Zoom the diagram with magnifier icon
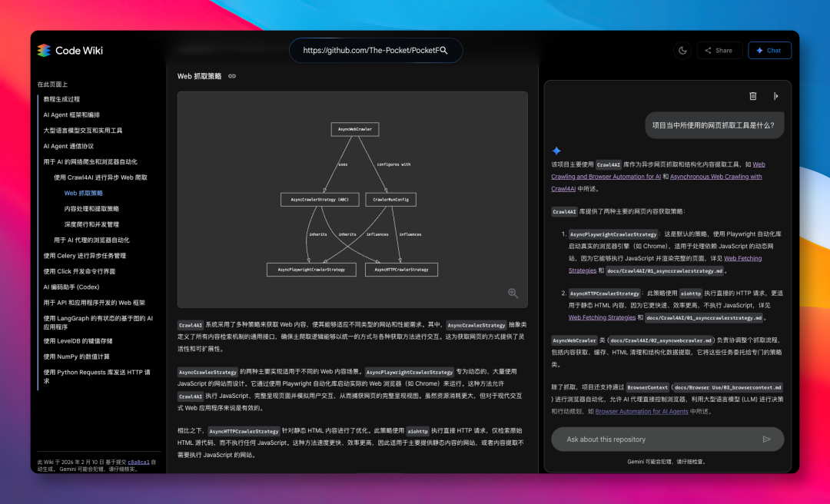The image size is (830, 504). coord(513,293)
